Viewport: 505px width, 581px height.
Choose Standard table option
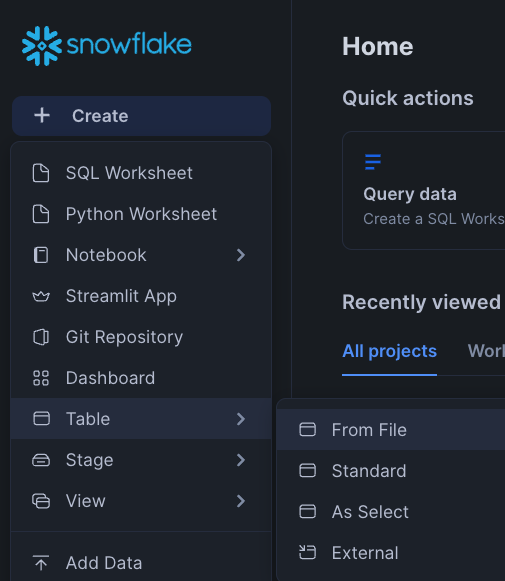[x=391, y=471]
